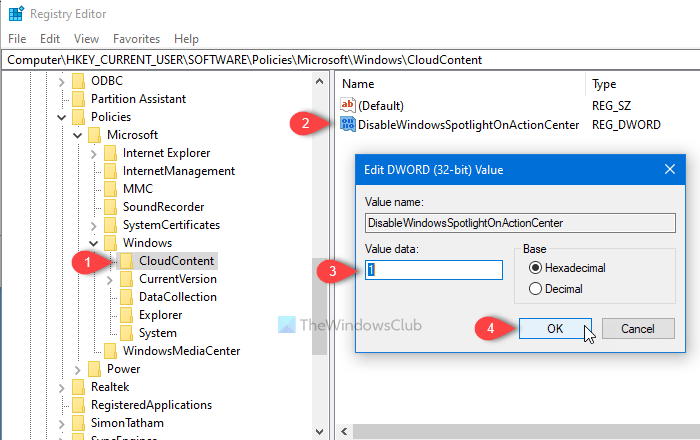700x440 pixels.
Task: Click the registry path address bar
Action: 350,59
